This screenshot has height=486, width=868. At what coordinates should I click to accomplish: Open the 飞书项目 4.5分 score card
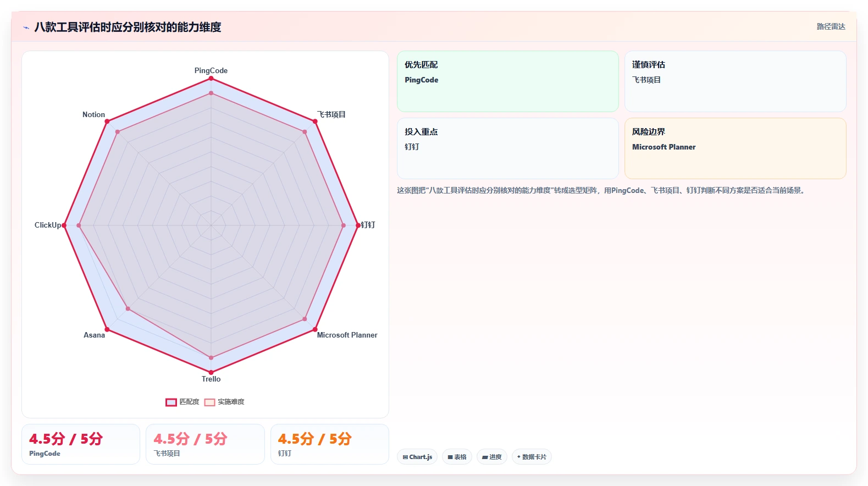[x=205, y=444]
